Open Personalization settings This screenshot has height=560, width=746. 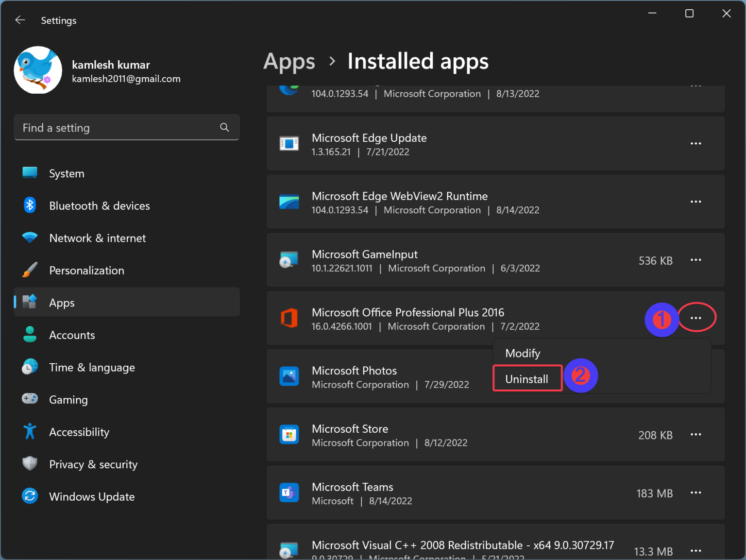coord(127,270)
